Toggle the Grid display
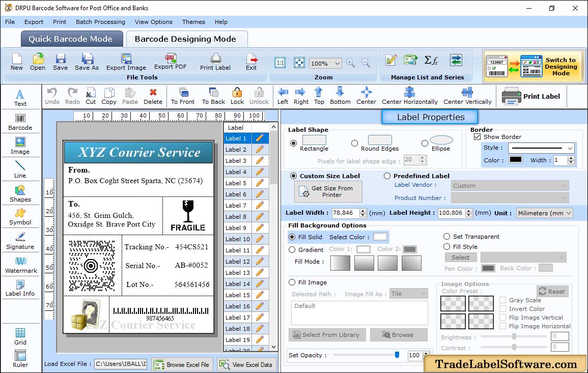 pos(20,336)
